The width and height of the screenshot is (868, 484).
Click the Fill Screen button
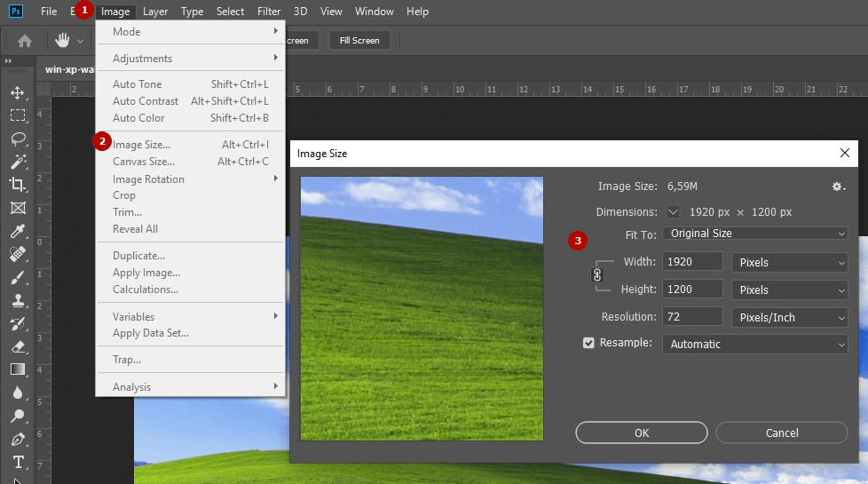tap(359, 41)
